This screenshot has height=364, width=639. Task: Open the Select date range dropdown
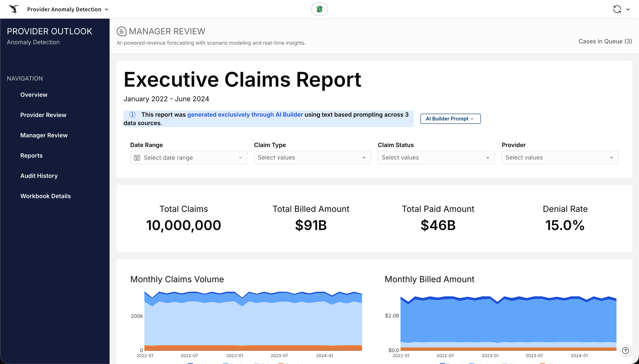(x=189, y=157)
